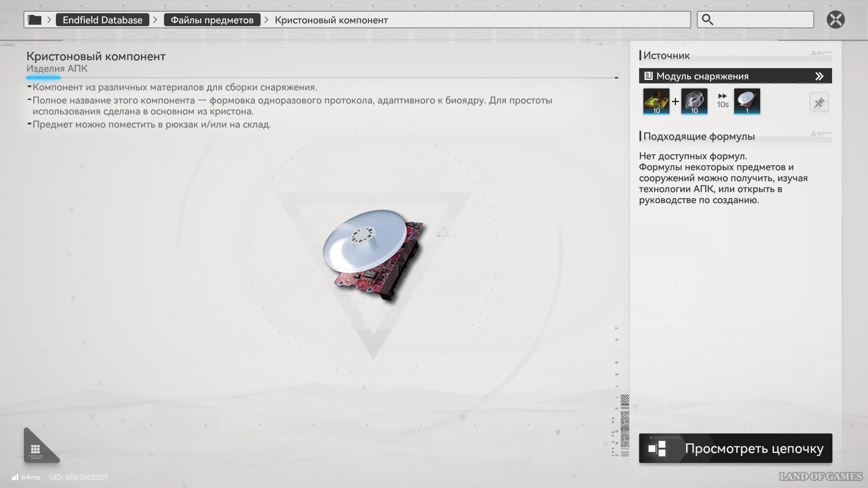Open the Endfield Database breadcrumb
The height and width of the screenshot is (488, 868).
pos(102,20)
